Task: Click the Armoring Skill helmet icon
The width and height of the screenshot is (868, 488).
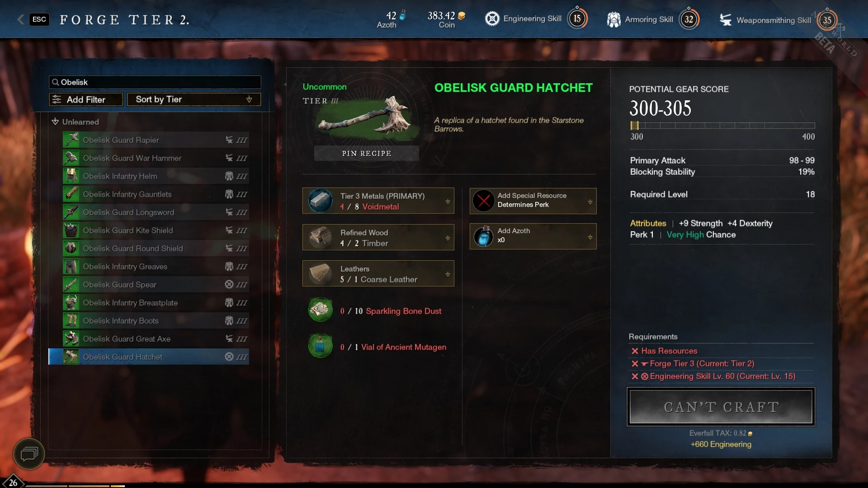Action: coord(613,19)
